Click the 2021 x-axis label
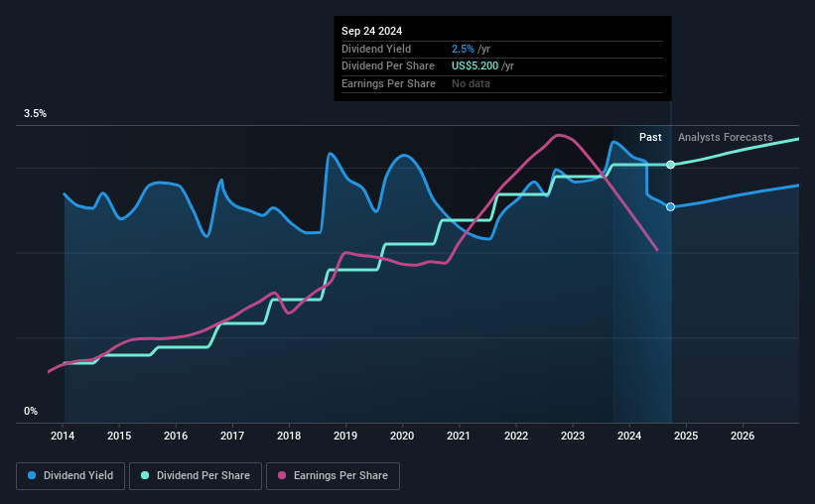The image size is (815, 504). coord(459,436)
